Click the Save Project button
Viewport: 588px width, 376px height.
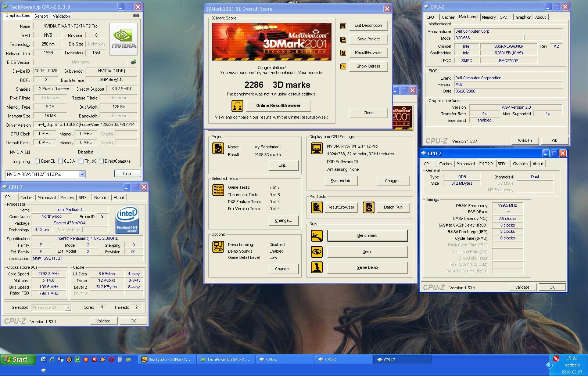[x=368, y=39]
